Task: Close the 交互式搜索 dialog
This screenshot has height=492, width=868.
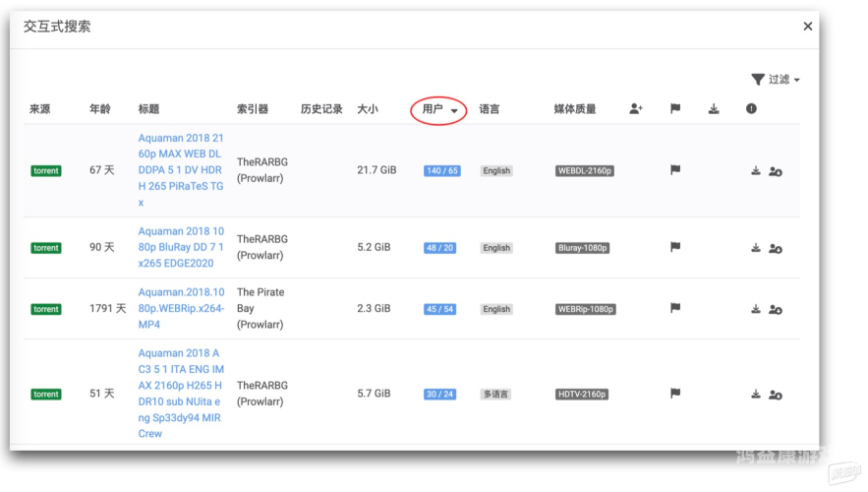Action: tap(808, 27)
